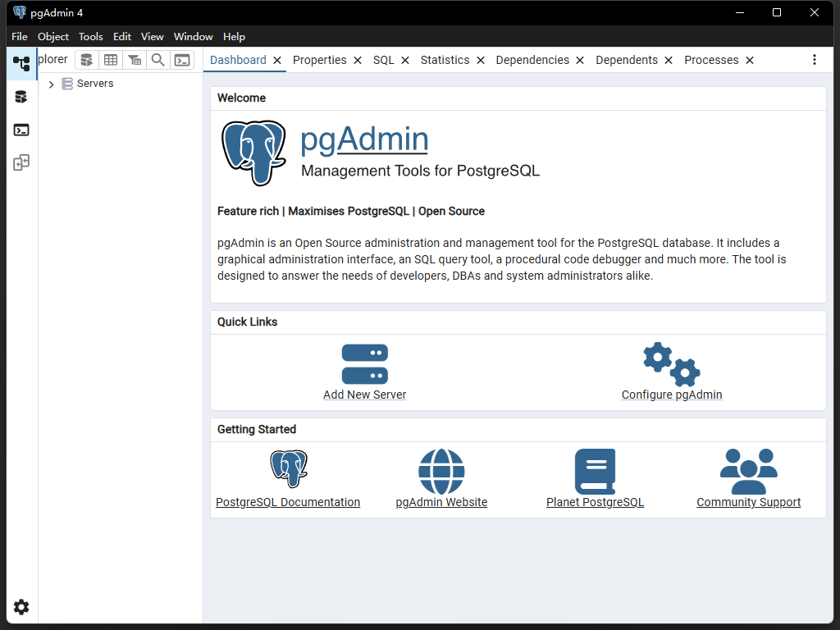Click the Servers group icon in tree
Viewport: 840px width, 630px height.
[x=67, y=84]
